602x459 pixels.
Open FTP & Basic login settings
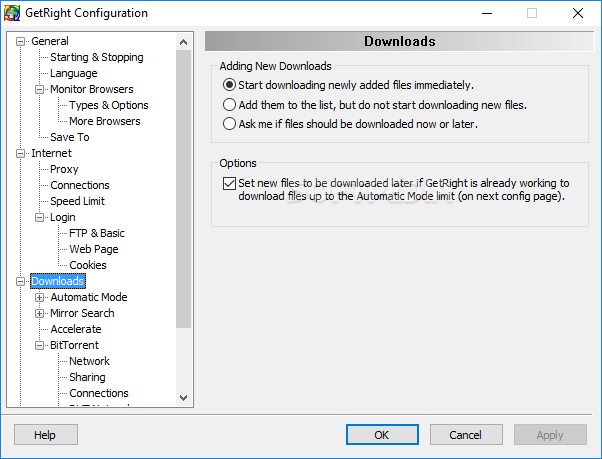tap(97, 233)
